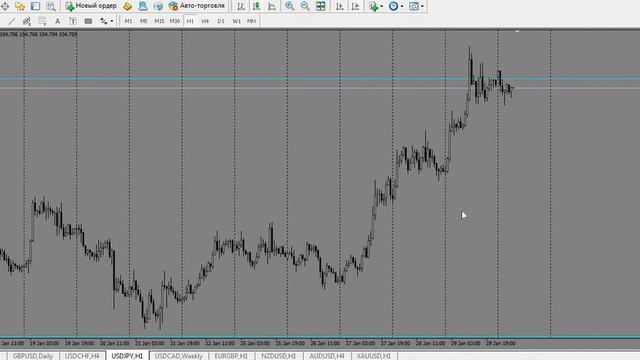Expand the arrows dropdown arrow
640x360 pixels.
click(112, 21)
